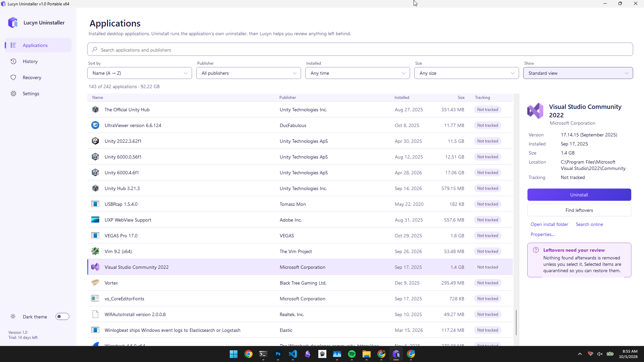Click the Find leftovers button
The width and height of the screenshot is (644, 362).
pos(579,210)
